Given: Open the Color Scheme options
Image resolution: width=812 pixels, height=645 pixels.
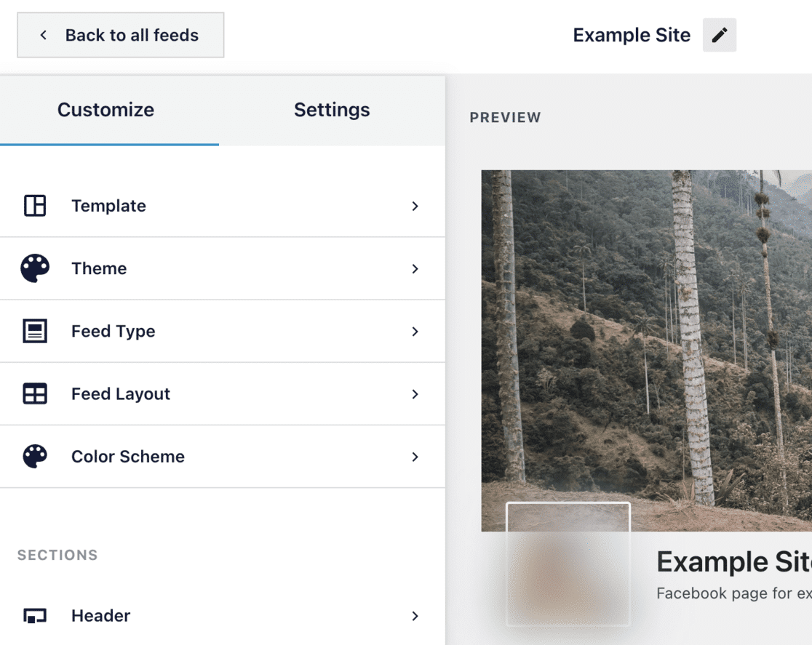Looking at the screenshot, I should click(x=415, y=456).
